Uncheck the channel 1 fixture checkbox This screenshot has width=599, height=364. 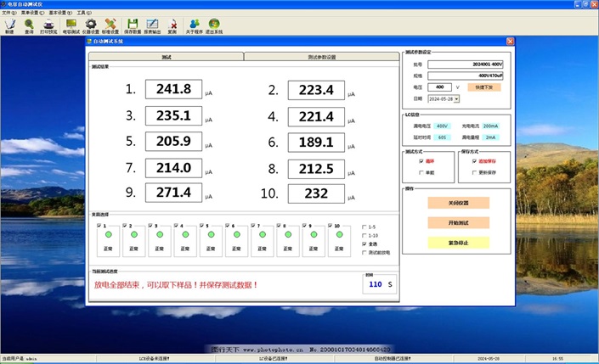[99, 227]
